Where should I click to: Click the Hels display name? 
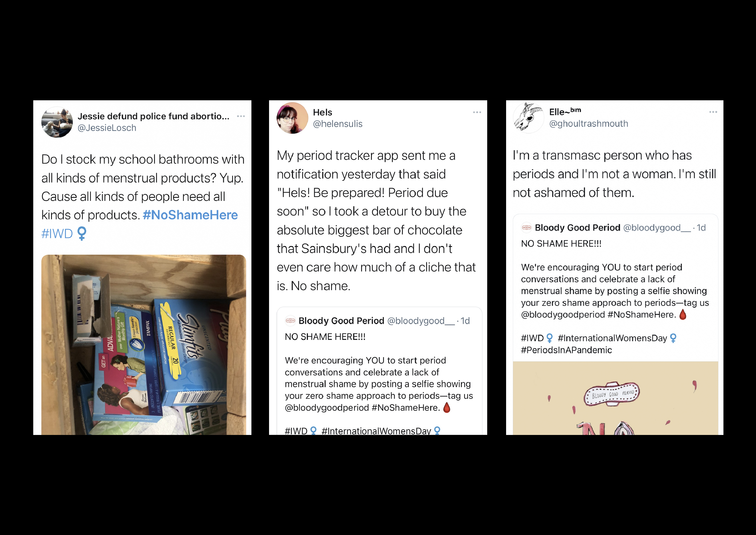323,112
